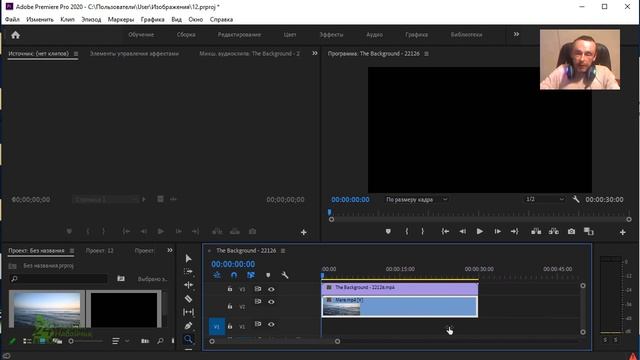The width and height of the screenshot is (640, 360).
Task: Click Find icon in Project panel footer
Action: click(160, 341)
